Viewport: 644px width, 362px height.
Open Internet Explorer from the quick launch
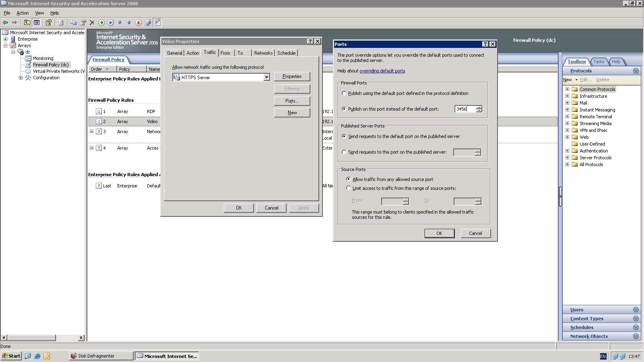pos(37,356)
